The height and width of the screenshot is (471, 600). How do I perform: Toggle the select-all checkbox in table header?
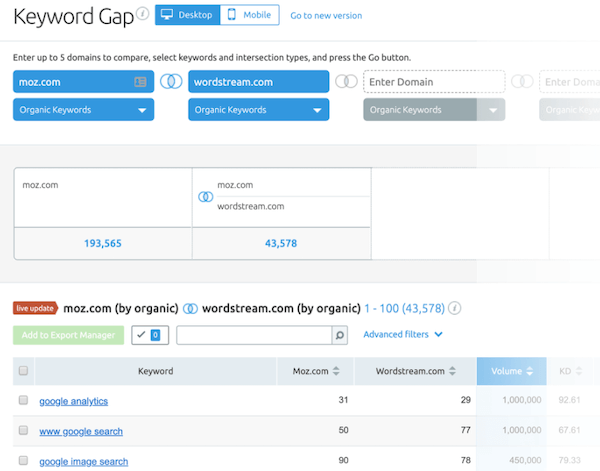24,371
